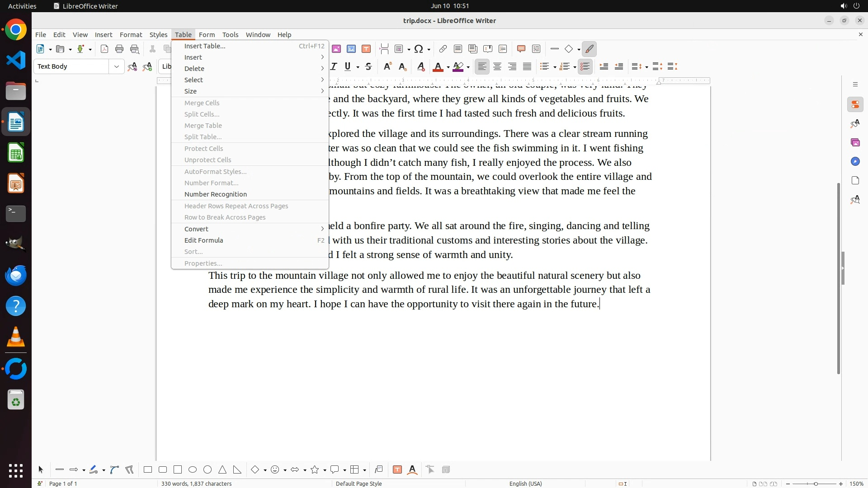868x488 pixels.
Task: Select Edit Formula entry
Action: tap(204, 240)
